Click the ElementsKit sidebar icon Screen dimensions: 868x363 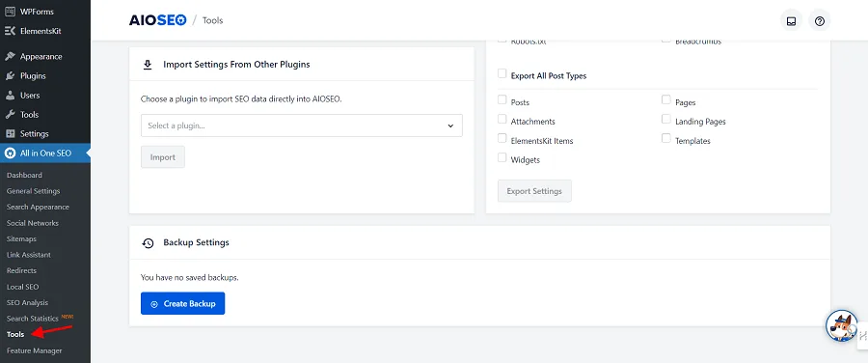[x=10, y=31]
